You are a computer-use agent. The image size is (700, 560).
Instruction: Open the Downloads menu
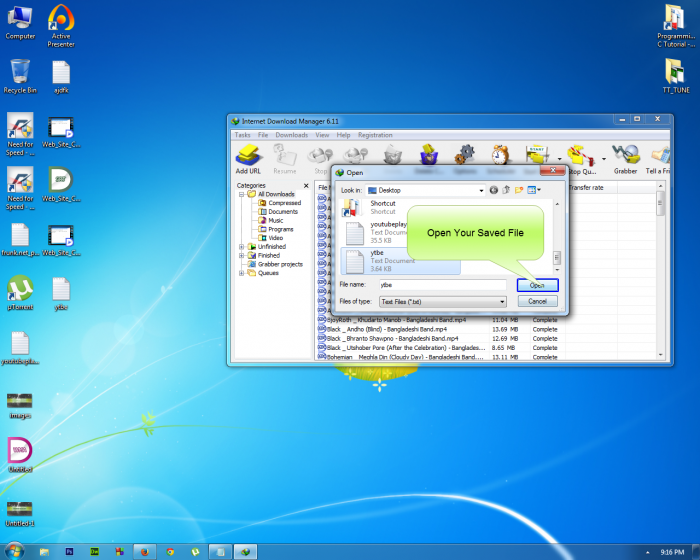click(x=292, y=135)
